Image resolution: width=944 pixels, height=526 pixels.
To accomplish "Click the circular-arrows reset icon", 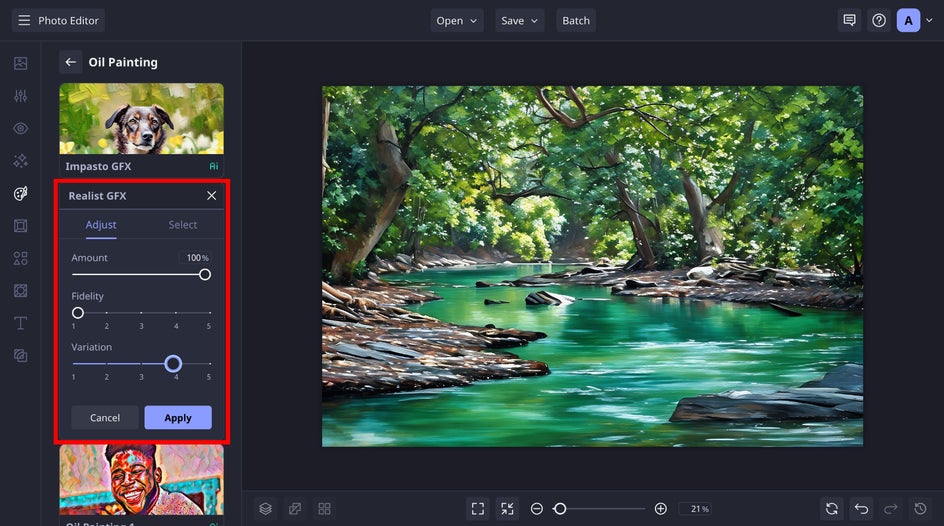I will (831, 509).
